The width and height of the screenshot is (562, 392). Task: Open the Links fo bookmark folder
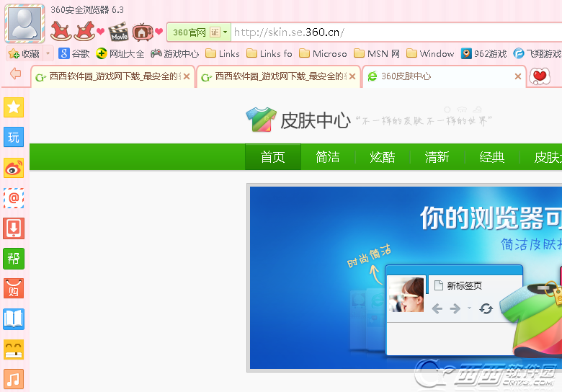pos(269,54)
